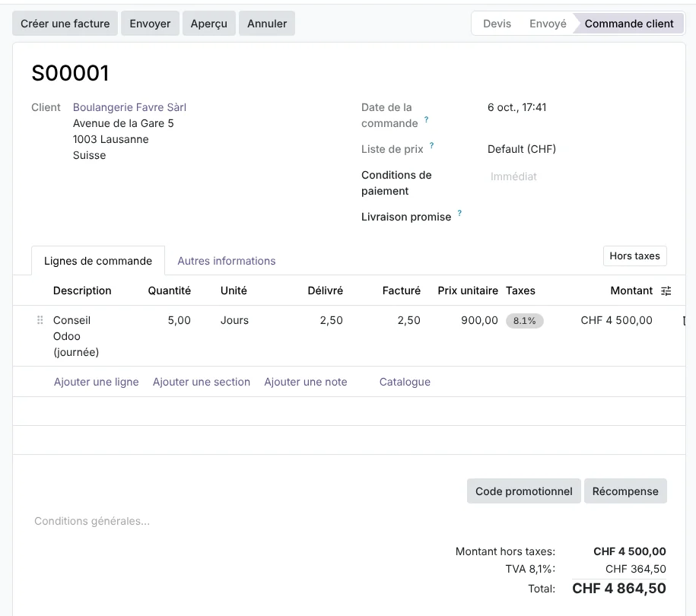Open help tooltip for Livraison promise
The image size is (696, 616).
click(x=459, y=213)
